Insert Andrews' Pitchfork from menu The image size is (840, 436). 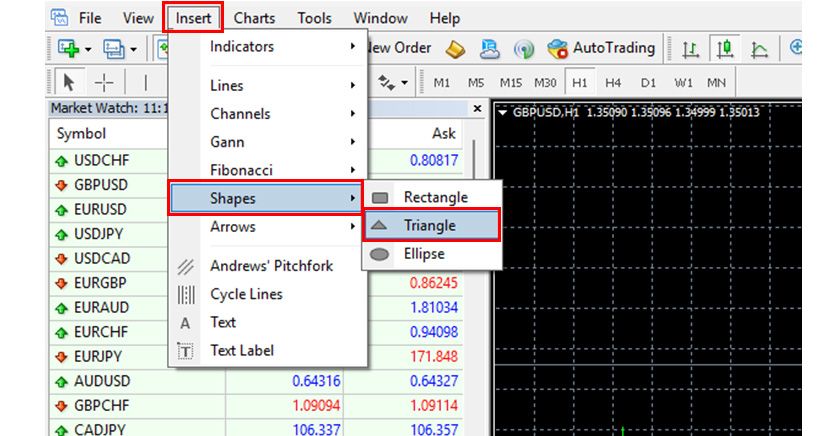pyautogui.click(x=271, y=266)
